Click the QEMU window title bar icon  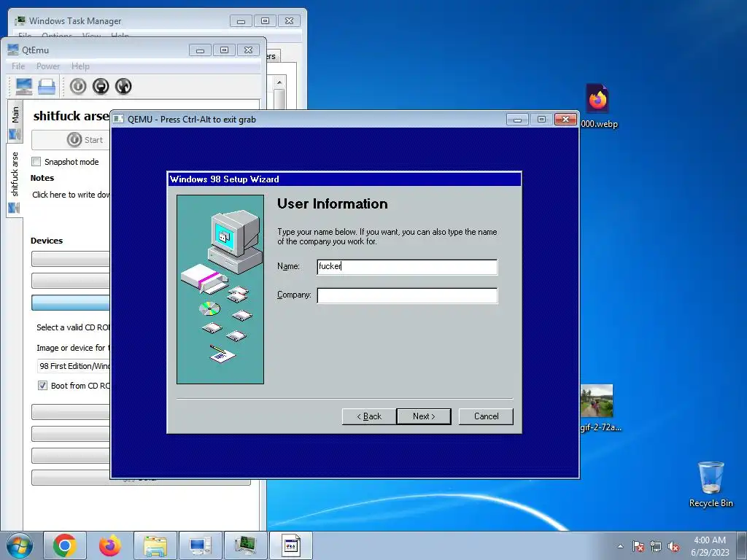click(x=118, y=119)
